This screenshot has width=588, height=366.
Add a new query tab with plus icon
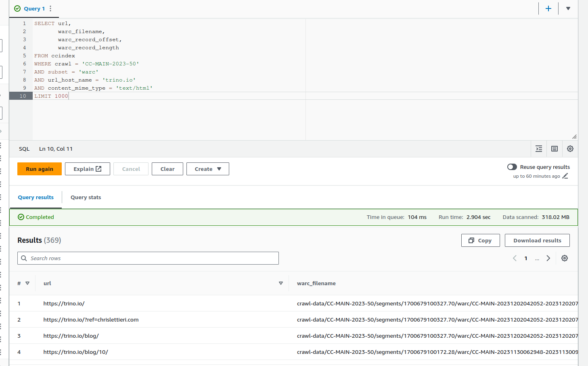pos(548,8)
